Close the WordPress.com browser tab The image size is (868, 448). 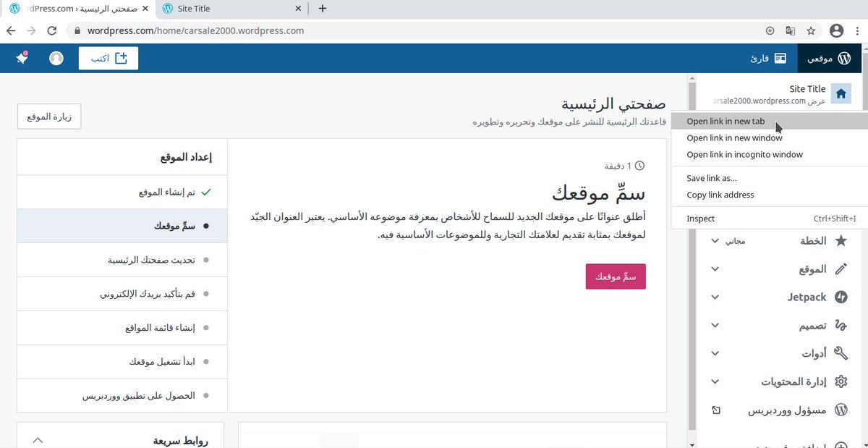point(144,9)
